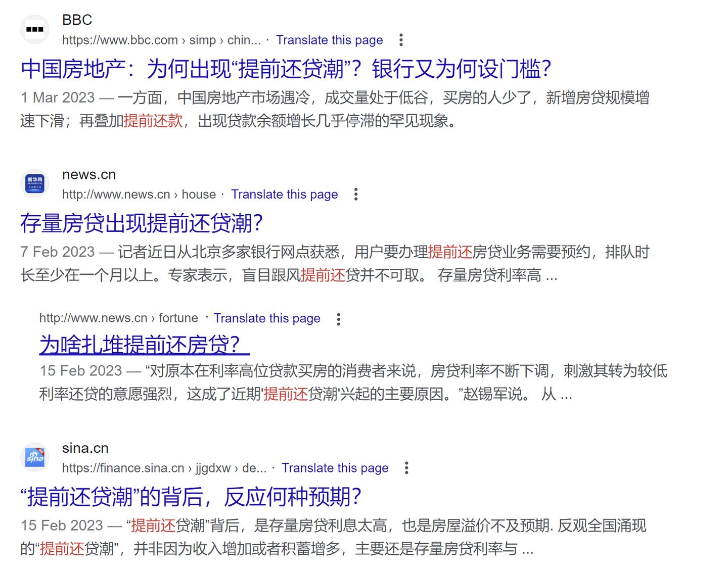Image resolution: width=728 pixels, height=573 pixels.
Task: Open the 为啥扎堆提前还房贷 article
Action: [143, 345]
